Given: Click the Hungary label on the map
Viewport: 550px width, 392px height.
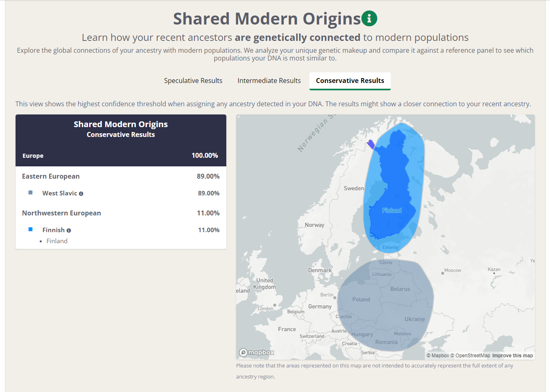Looking at the screenshot, I should tap(362, 334).
